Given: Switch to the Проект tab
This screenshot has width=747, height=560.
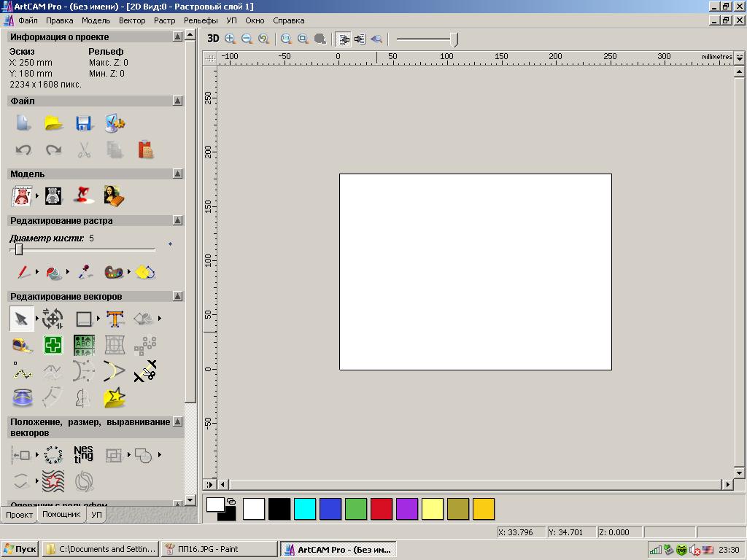Looking at the screenshot, I should coord(19,515).
